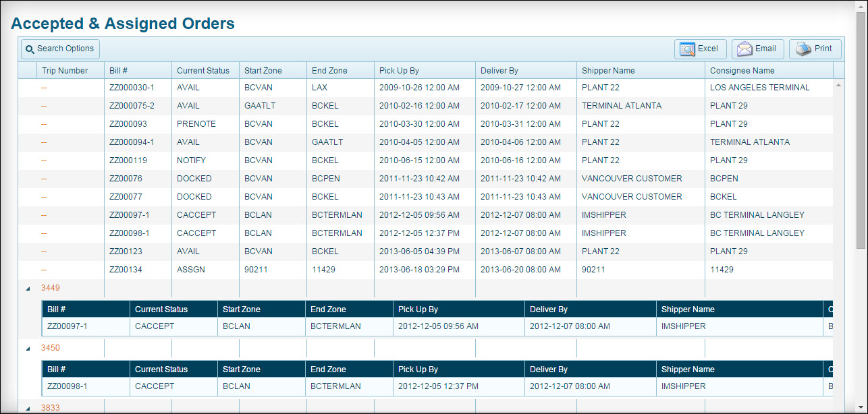This screenshot has height=414, width=868.
Task: Sort by main Current Status header
Action: (x=205, y=70)
